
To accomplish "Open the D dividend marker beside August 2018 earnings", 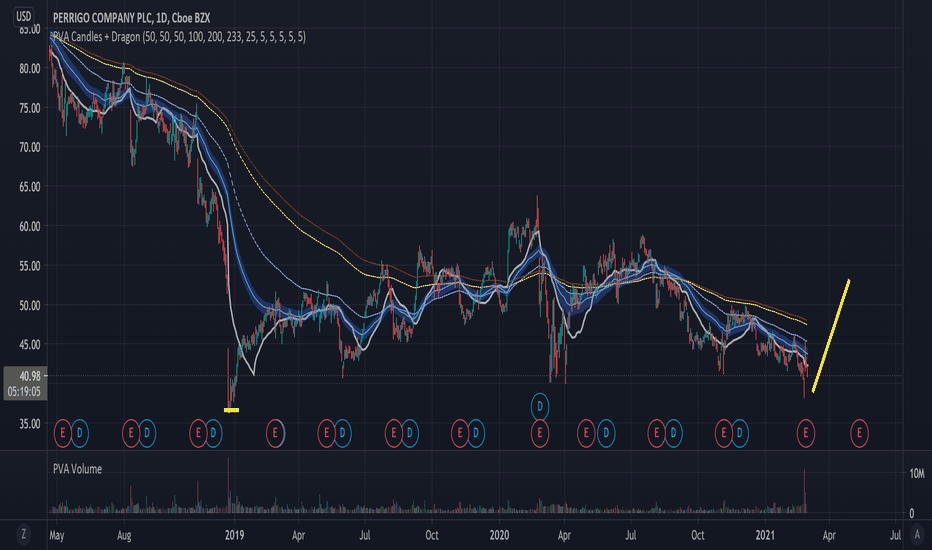I will point(147,433).
